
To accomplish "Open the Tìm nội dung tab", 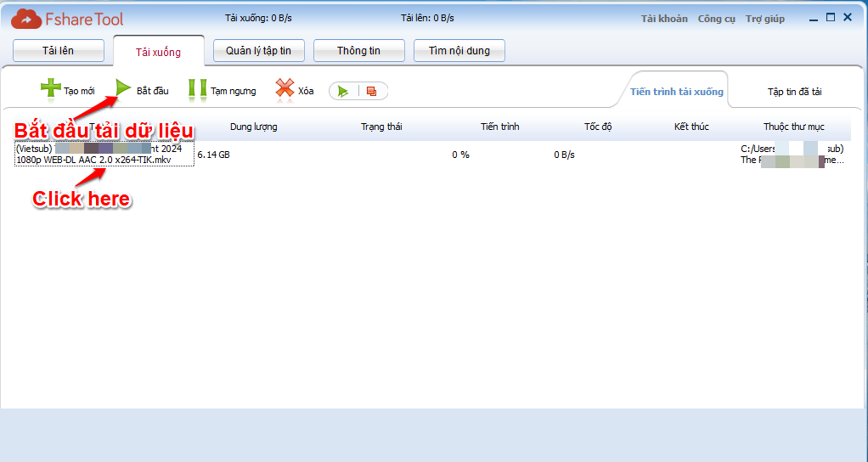I will 459,51.
